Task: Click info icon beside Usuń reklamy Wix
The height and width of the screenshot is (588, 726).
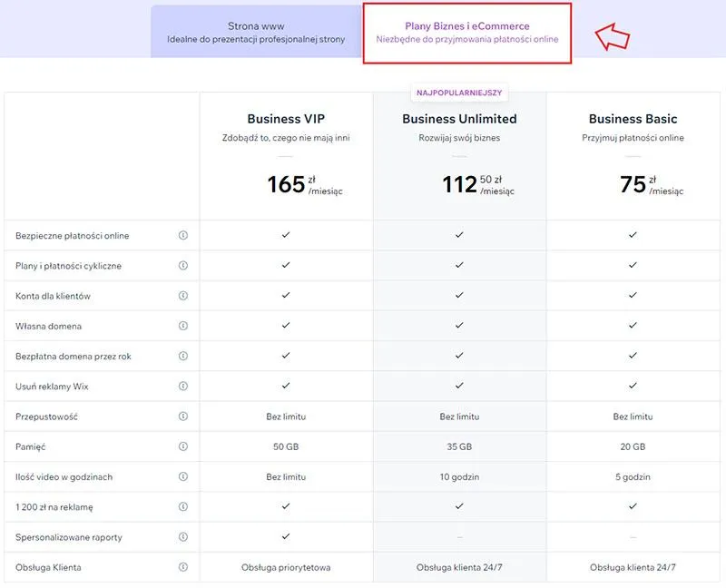Action: coord(182,387)
